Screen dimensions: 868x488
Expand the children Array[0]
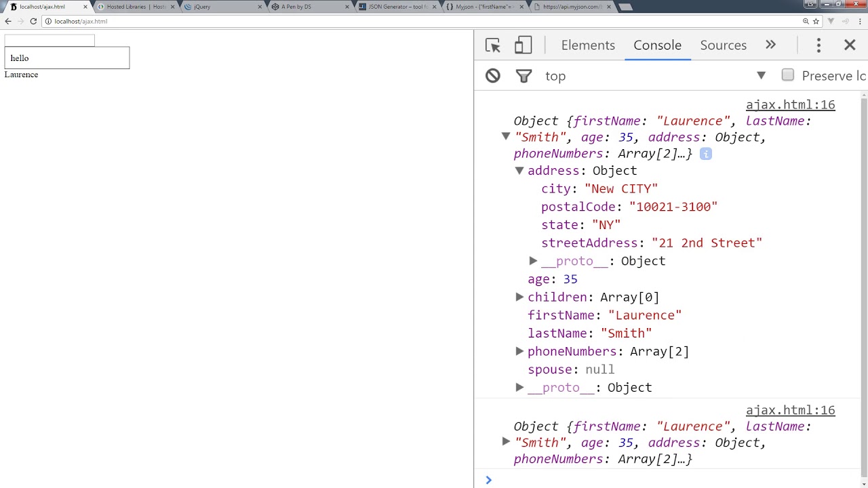pos(519,297)
